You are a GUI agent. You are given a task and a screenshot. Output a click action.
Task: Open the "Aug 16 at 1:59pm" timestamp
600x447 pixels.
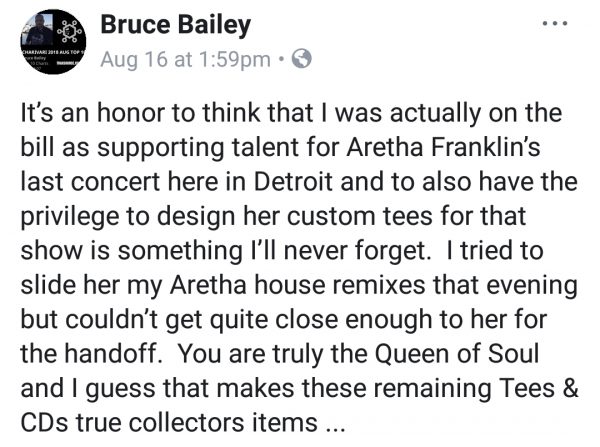[x=185, y=60]
